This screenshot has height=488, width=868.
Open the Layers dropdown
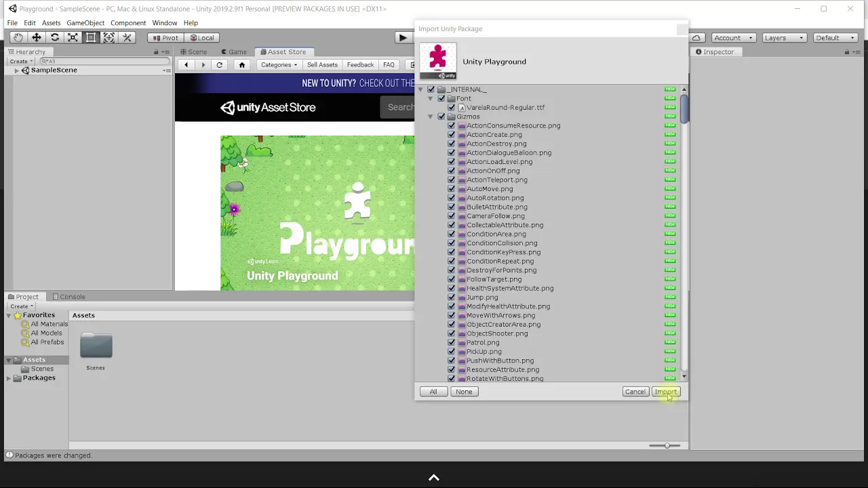coord(784,38)
